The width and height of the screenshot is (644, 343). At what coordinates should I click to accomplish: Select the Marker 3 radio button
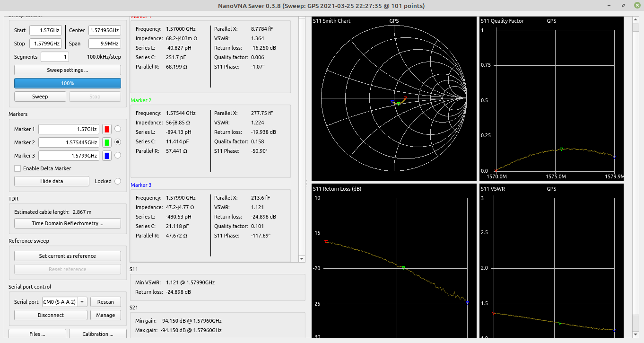(x=118, y=155)
